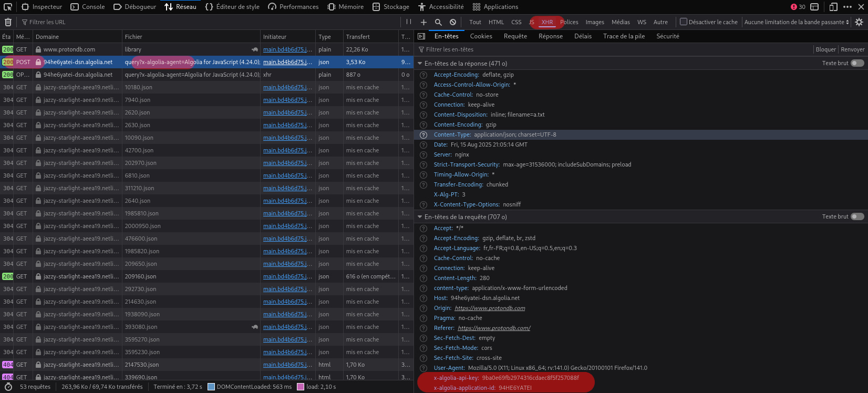Viewport: 868px width, 393px height.
Task: Collapse the En-têtes de la requête section
Action: pos(420,217)
